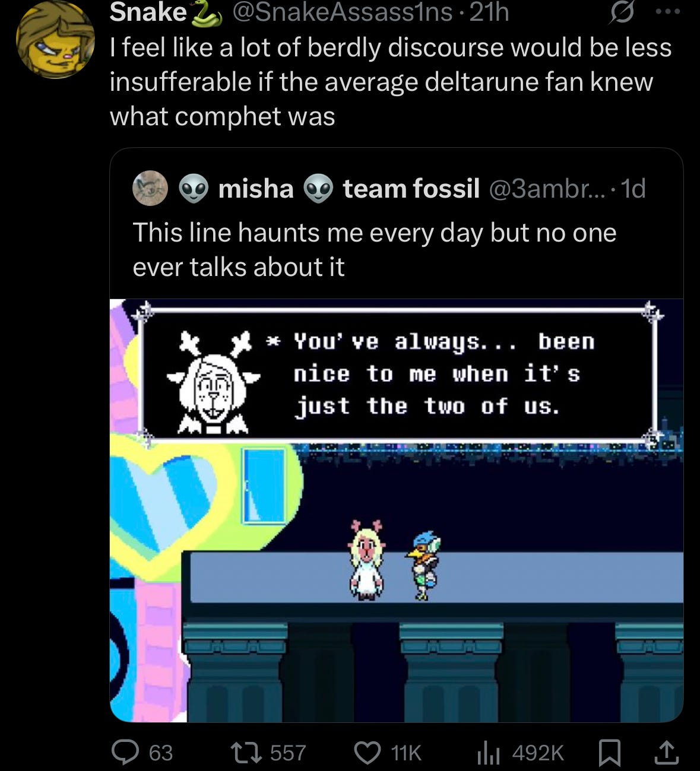Bookmark this tweet
This screenshot has height=771, width=700.
610,753
